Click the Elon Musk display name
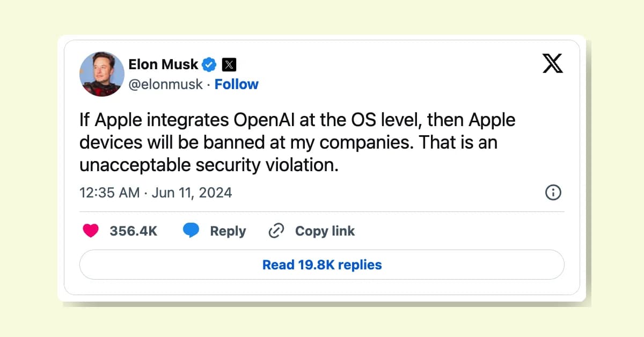This screenshot has width=644, height=337. tap(164, 64)
